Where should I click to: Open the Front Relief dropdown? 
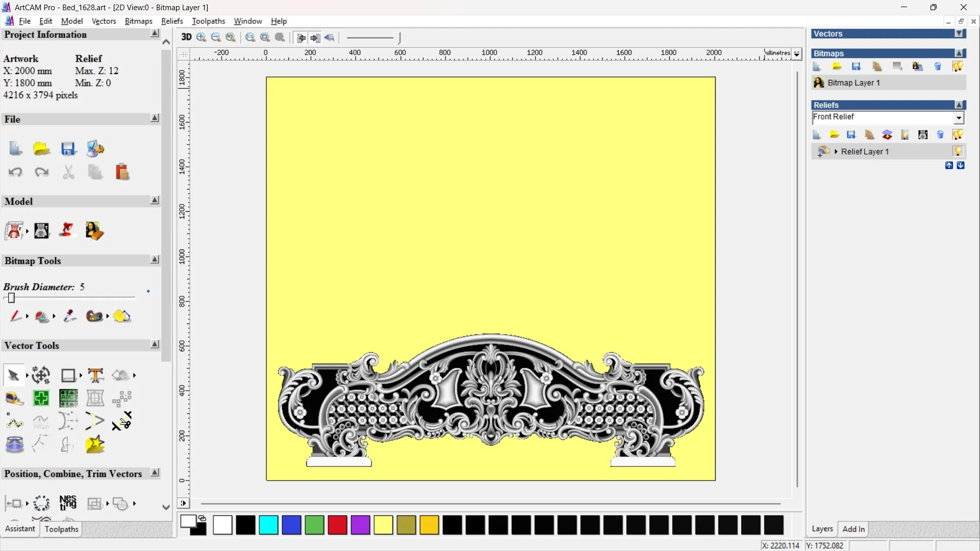[959, 118]
